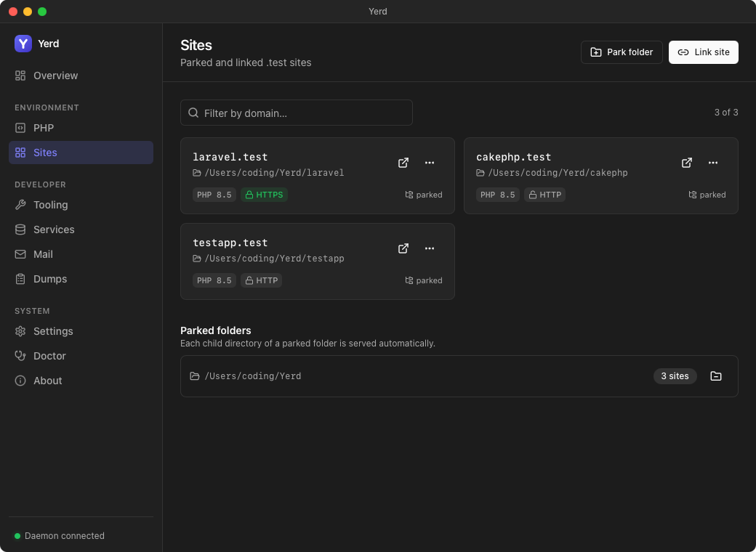756x552 pixels.
Task: Open laravel.test in browser via external-link icon
Action: click(403, 163)
